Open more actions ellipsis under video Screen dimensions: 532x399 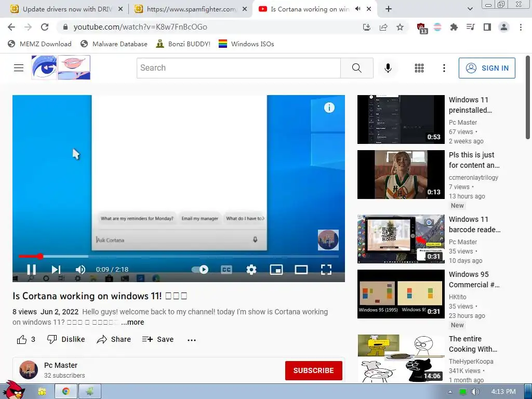pos(192,340)
